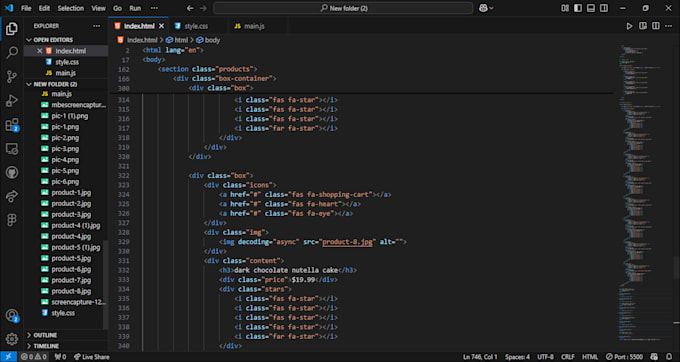The width and height of the screenshot is (680, 362).
Task: Open the Selection menu
Action: 71,8
